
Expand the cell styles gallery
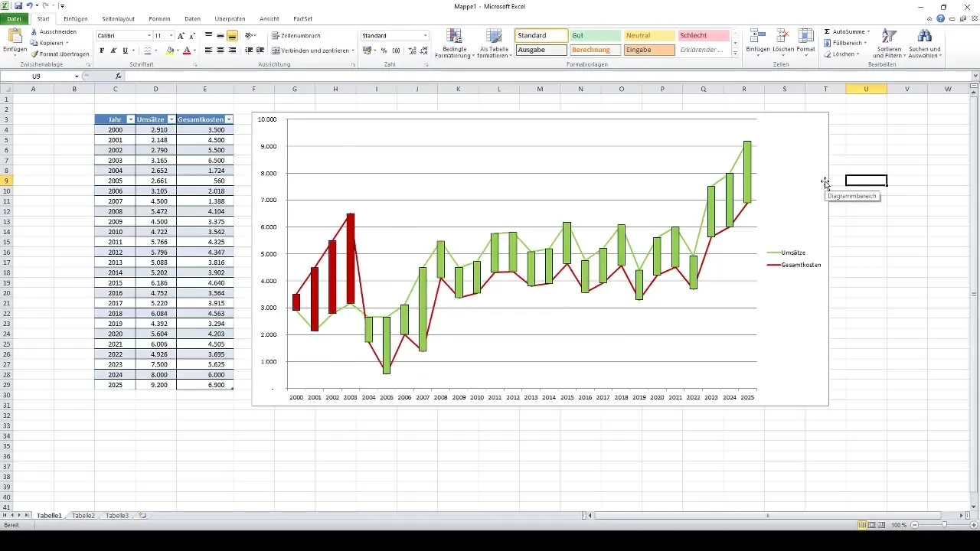click(735, 54)
